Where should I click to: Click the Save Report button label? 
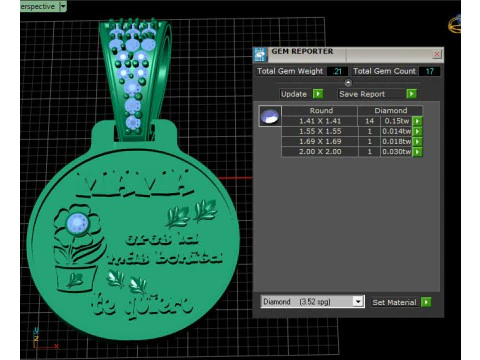[362, 94]
